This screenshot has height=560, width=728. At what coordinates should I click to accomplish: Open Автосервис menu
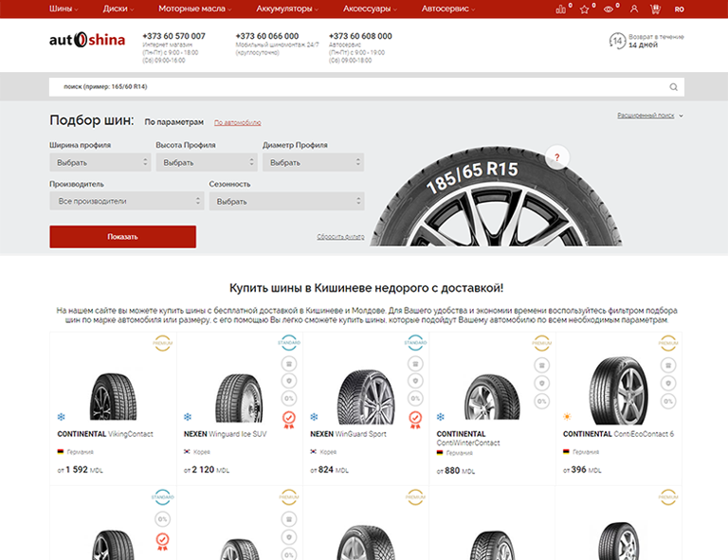click(x=448, y=9)
